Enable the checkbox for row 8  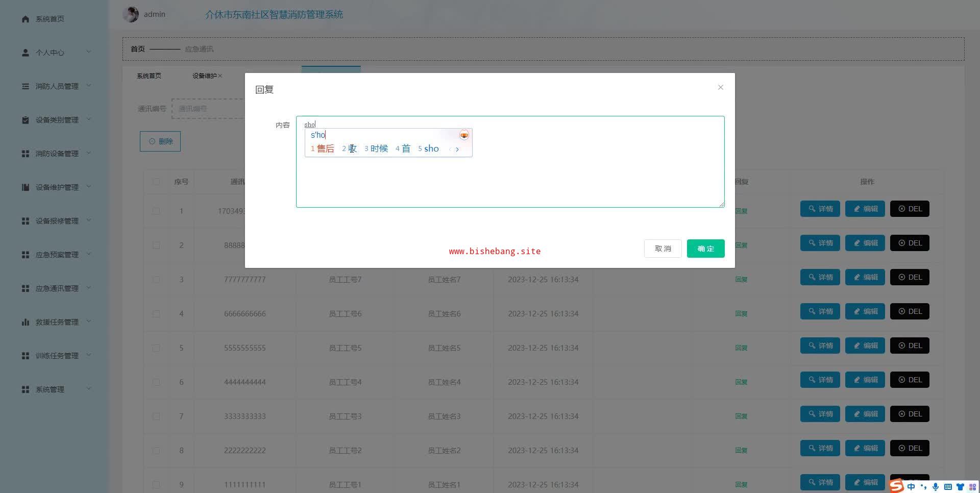(156, 450)
